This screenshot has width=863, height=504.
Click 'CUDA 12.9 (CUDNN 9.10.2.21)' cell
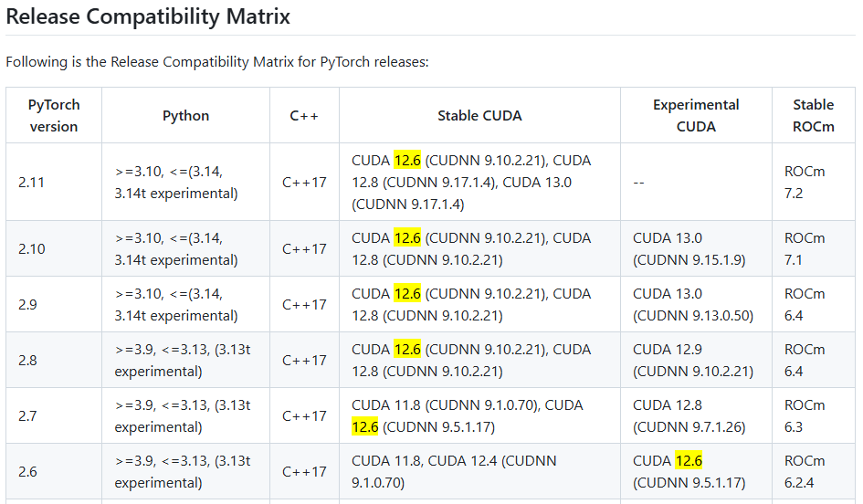[696, 360]
